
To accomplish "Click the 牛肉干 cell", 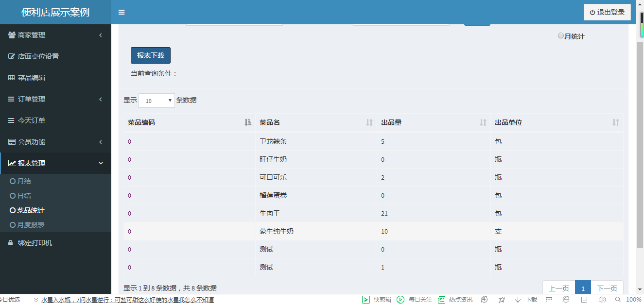I will tap(316, 213).
